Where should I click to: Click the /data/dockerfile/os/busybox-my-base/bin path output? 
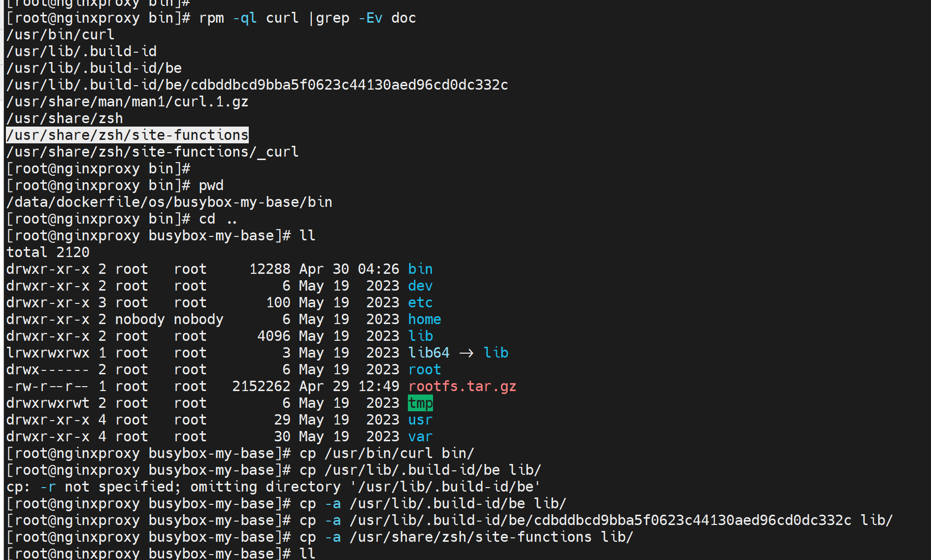point(169,202)
